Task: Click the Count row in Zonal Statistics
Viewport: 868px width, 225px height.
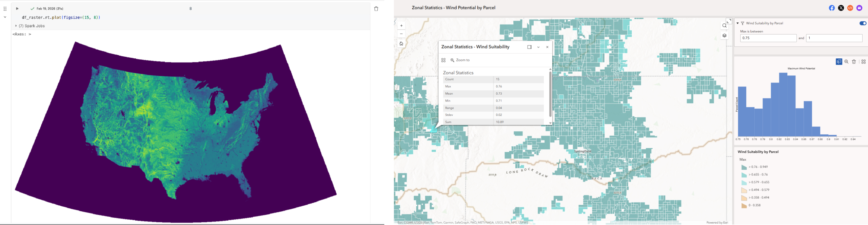Action: coord(493,79)
